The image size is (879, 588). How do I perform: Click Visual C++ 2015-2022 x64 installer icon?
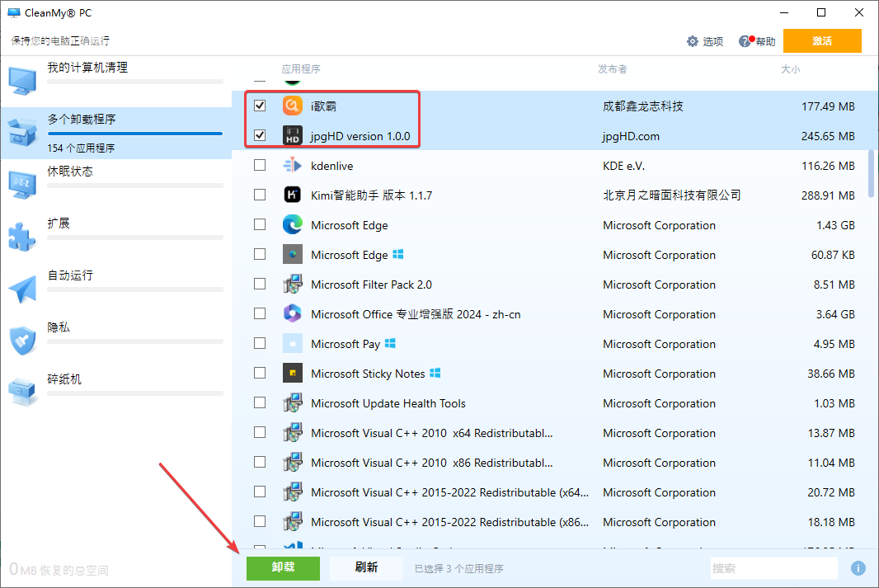292,492
